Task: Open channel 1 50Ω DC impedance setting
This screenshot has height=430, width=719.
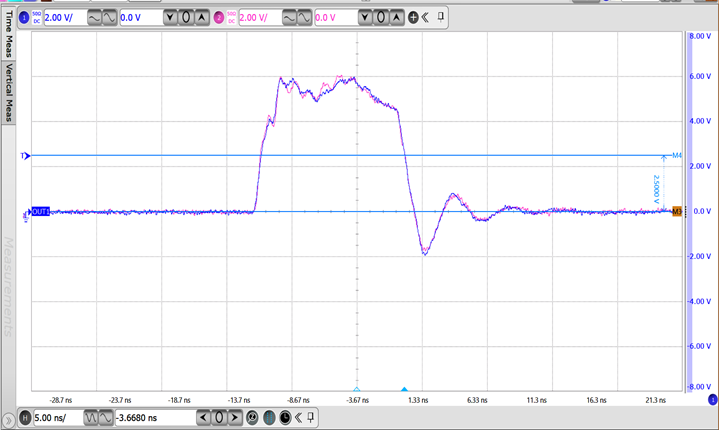Action: pyautogui.click(x=37, y=18)
